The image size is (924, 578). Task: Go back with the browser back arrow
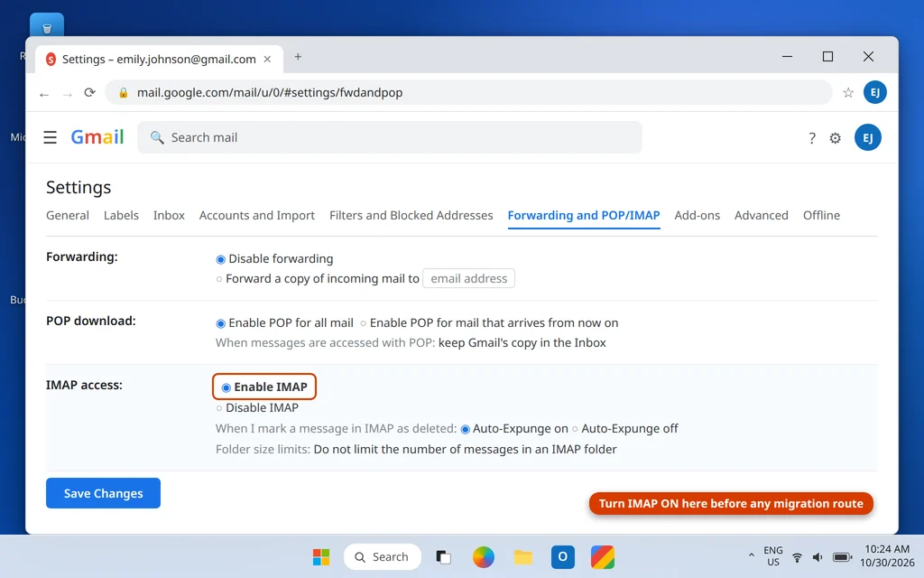coord(44,94)
